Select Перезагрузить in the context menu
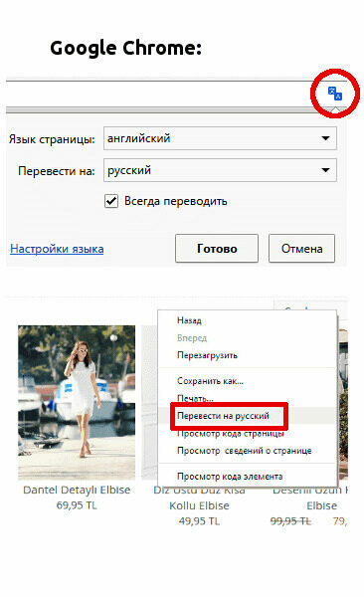The height and width of the screenshot is (597, 364). [x=207, y=355]
